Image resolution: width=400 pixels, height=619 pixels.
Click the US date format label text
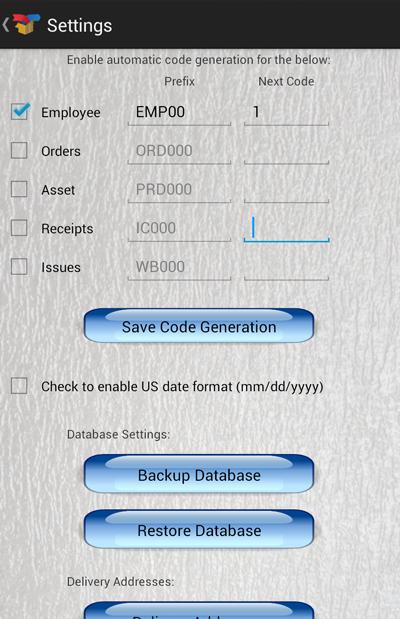pyautogui.click(x=182, y=386)
